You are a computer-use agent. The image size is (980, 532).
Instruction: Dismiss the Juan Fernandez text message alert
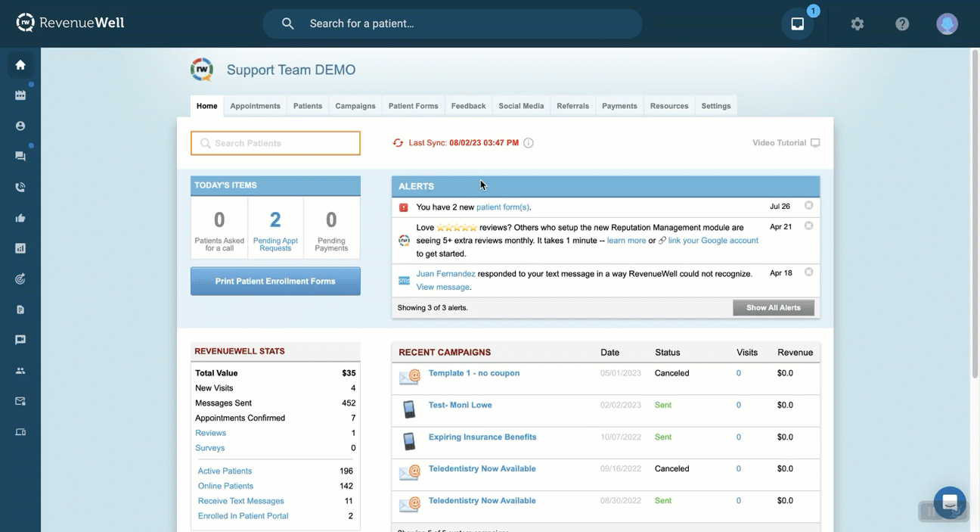(x=809, y=272)
